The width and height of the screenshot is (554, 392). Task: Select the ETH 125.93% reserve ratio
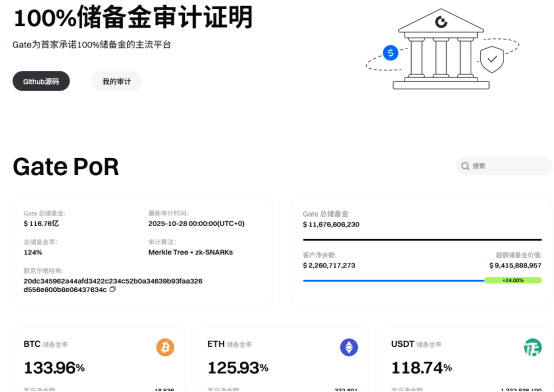(238, 368)
